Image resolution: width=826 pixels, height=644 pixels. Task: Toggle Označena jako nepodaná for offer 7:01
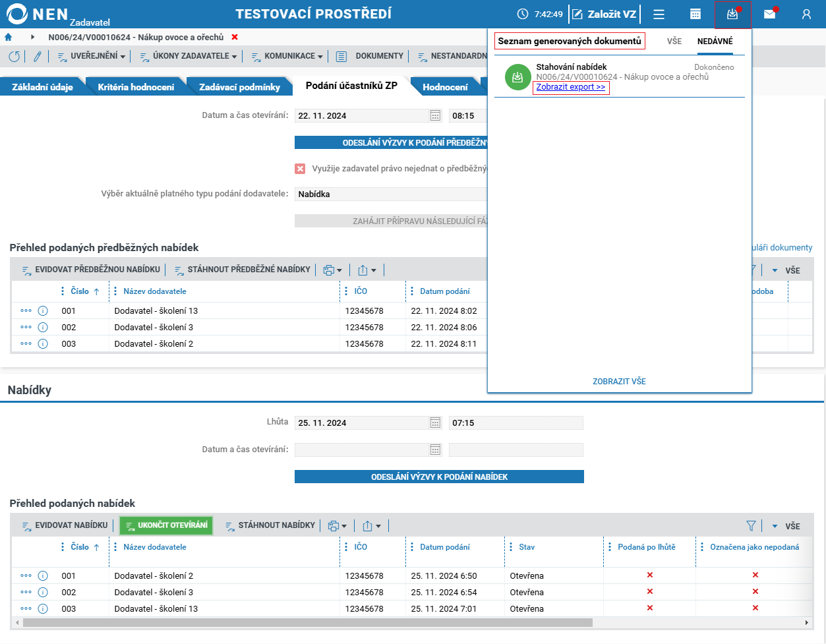[x=755, y=608]
